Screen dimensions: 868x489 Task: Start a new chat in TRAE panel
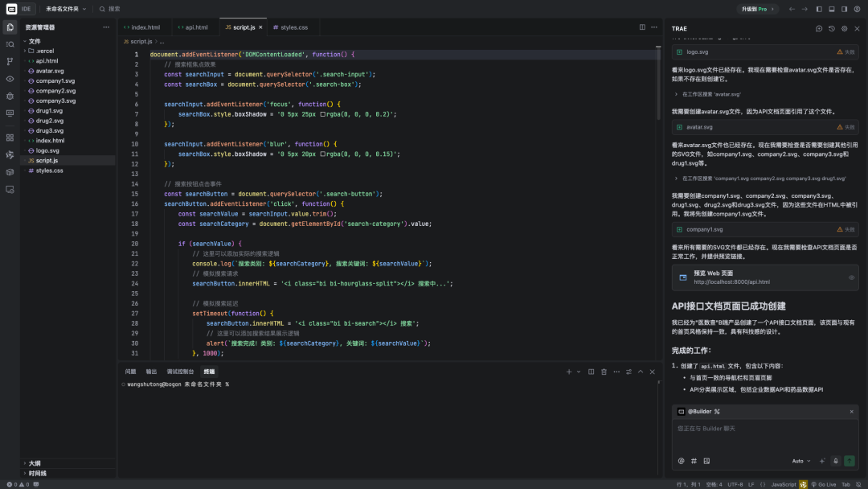point(819,29)
